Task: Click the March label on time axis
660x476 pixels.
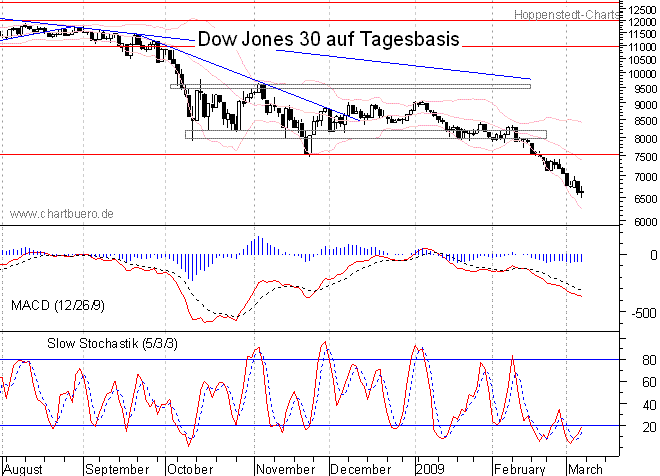Action: (x=584, y=468)
